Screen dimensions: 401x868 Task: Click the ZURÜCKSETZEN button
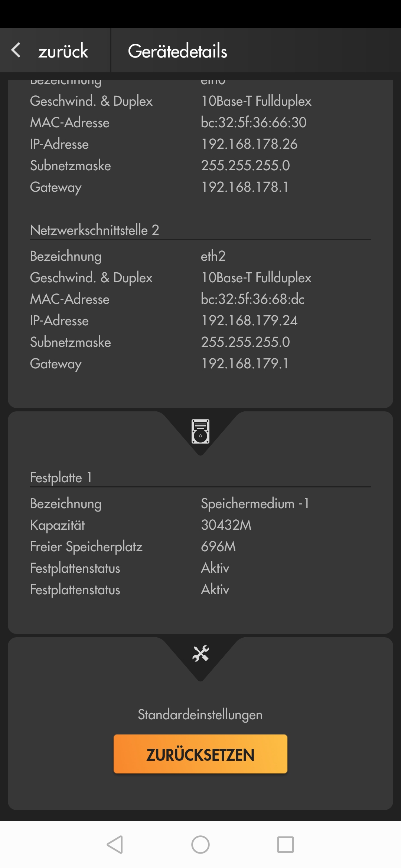pyautogui.click(x=200, y=754)
